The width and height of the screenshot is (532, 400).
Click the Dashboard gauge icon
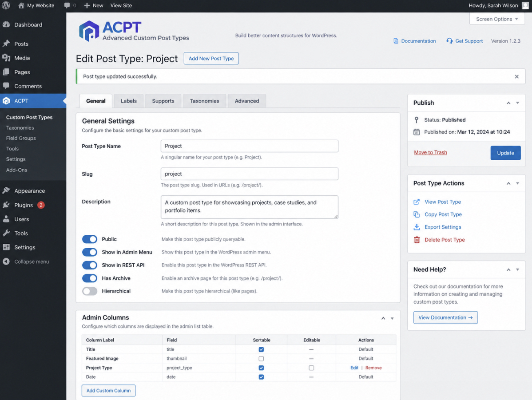(x=6, y=24)
